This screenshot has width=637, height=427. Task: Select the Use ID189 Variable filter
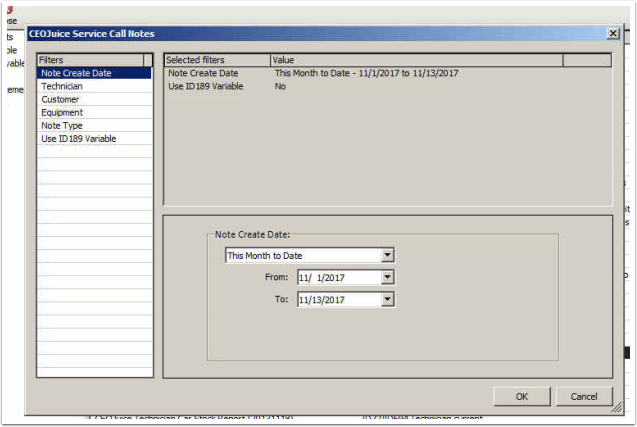coord(94,139)
